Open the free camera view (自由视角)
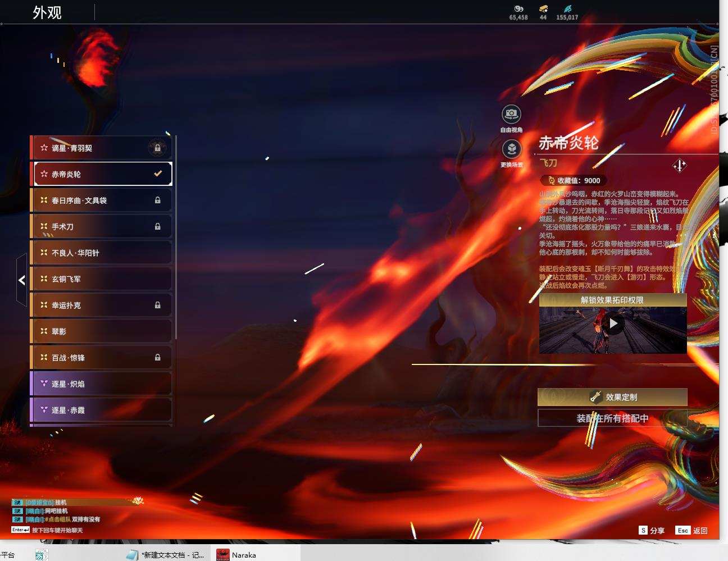 511,114
